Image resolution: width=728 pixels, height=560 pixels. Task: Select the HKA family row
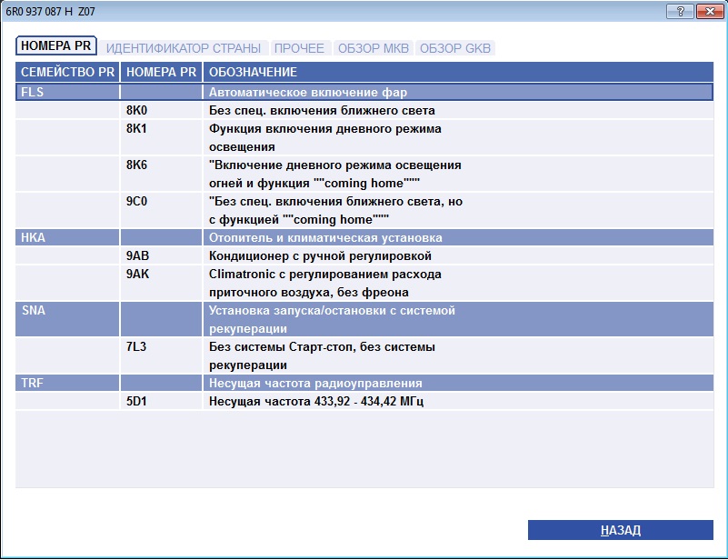coord(364,237)
